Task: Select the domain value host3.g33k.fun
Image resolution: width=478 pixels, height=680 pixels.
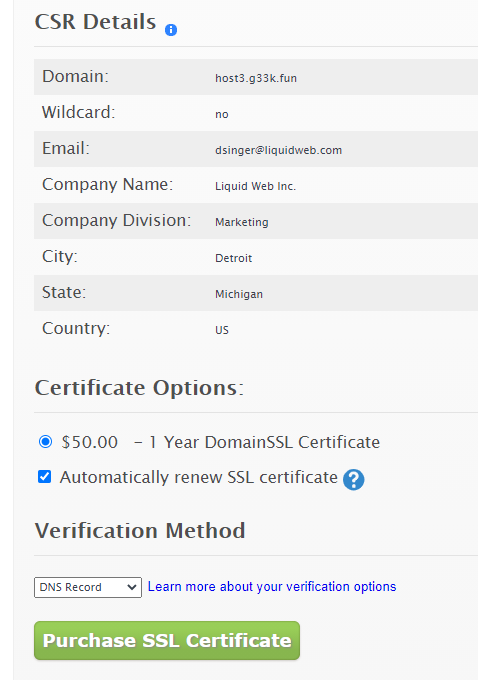Action: coord(256,78)
